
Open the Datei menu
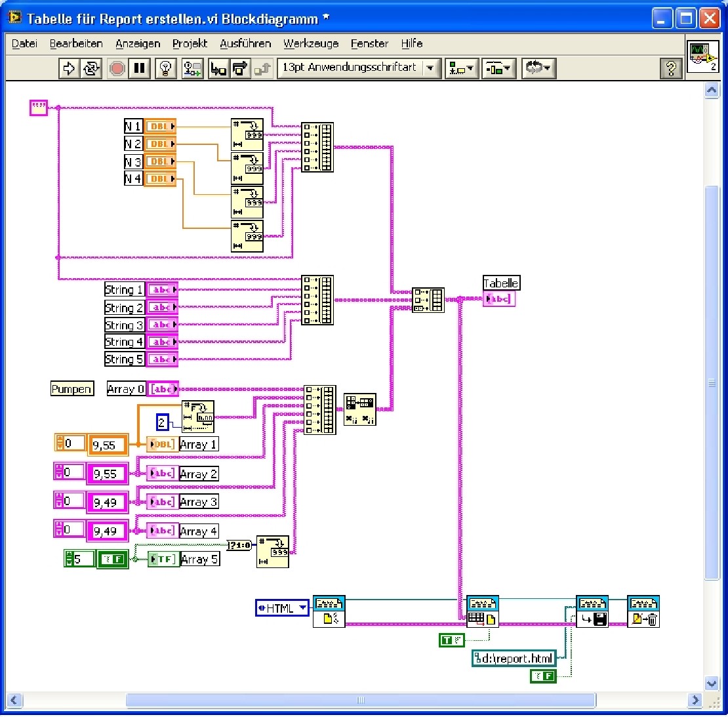24,43
